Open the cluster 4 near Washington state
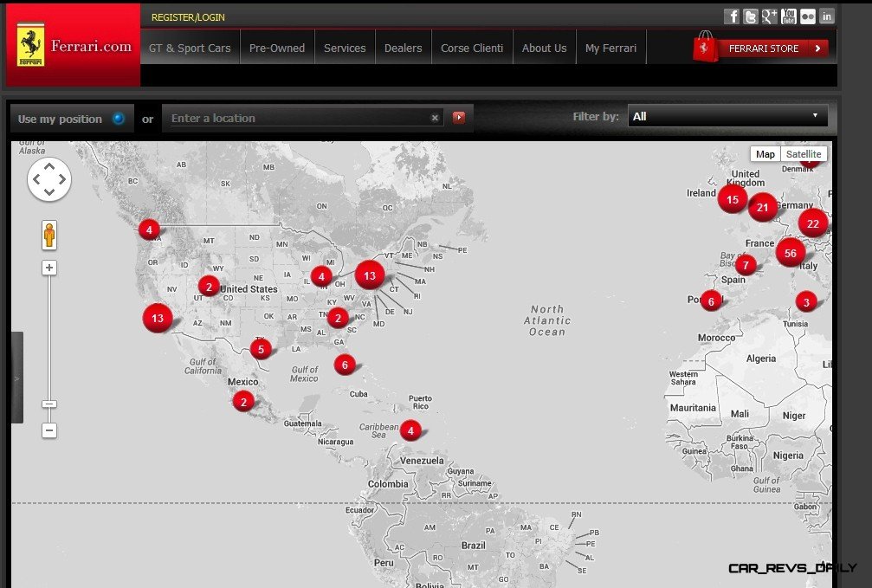The image size is (872, 588). [149, 229]
